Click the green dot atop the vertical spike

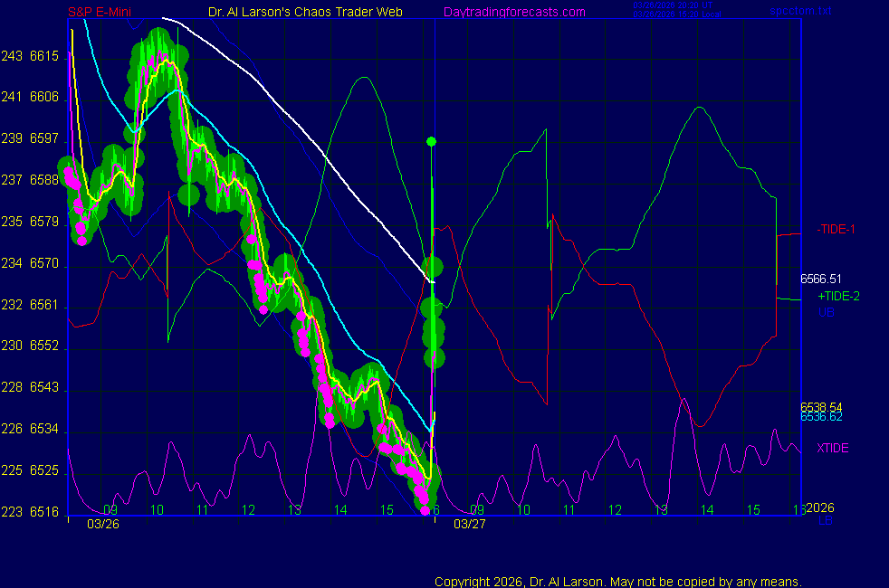[x=432, y=141]
